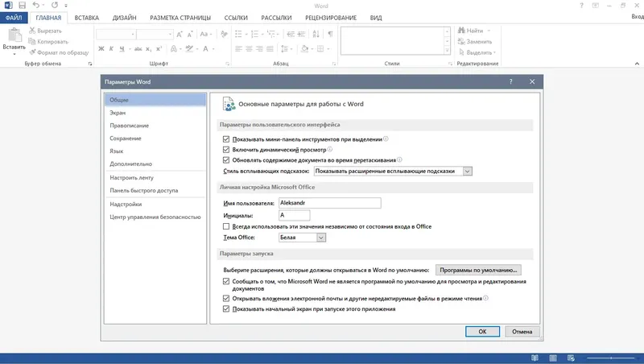Click the Sort А-Я icon
The width and height of the screenshot is (644, 364).
click(x=316, y=34)
